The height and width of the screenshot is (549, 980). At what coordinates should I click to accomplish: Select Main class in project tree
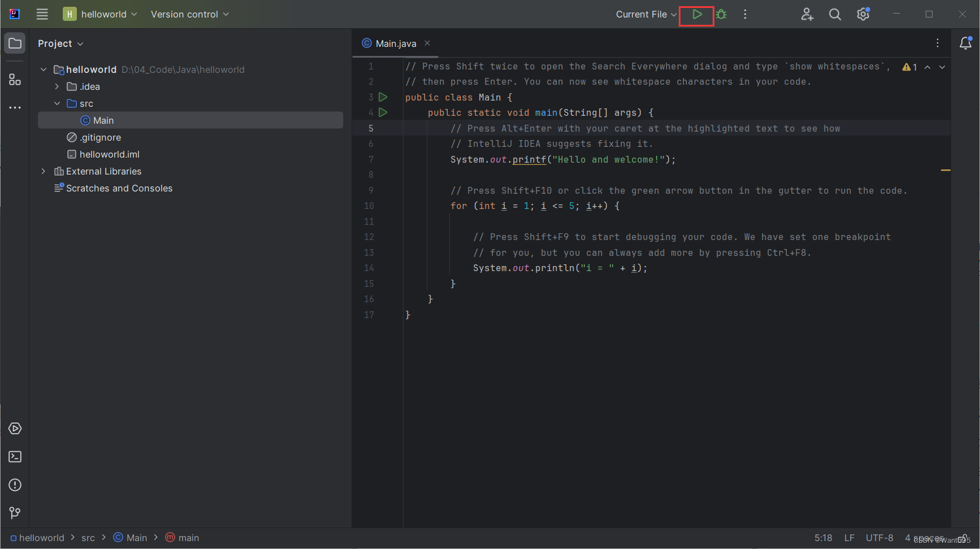[190, 120]
